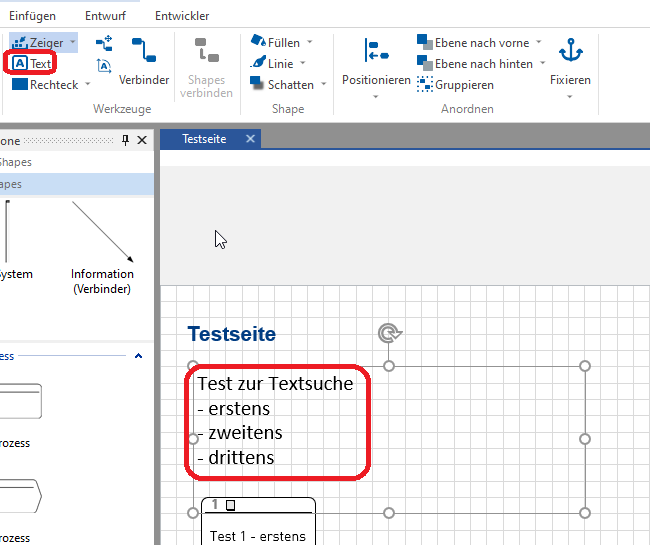Open the Entwickler ribbon tab

point(182,16)
